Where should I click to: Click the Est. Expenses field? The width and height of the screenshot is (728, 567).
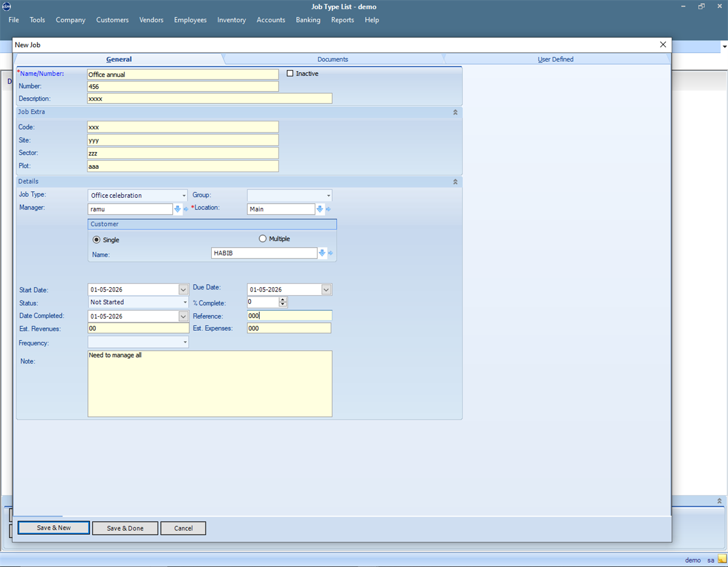click(289, 328)
